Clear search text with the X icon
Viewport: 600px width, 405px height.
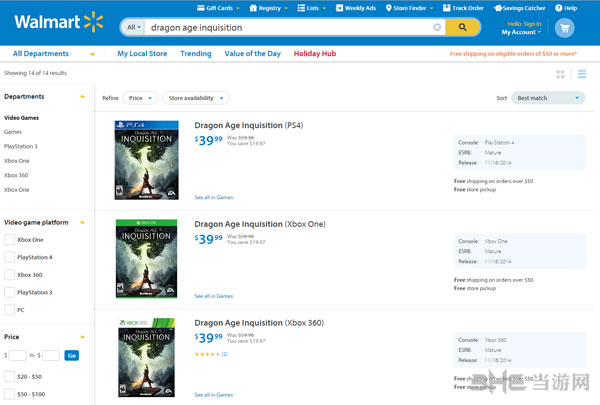pyautogui.click(x=437, y=27)
